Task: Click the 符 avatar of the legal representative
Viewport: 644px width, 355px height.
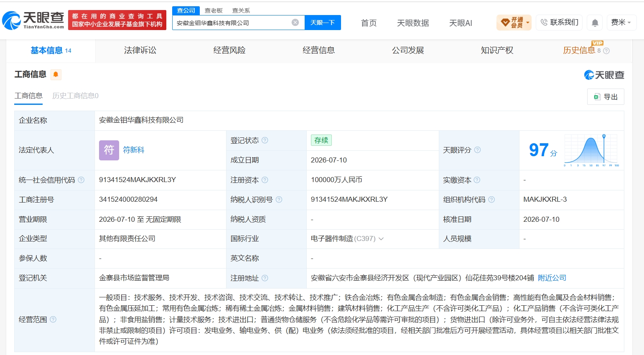Action: click(x=109, y=150)
